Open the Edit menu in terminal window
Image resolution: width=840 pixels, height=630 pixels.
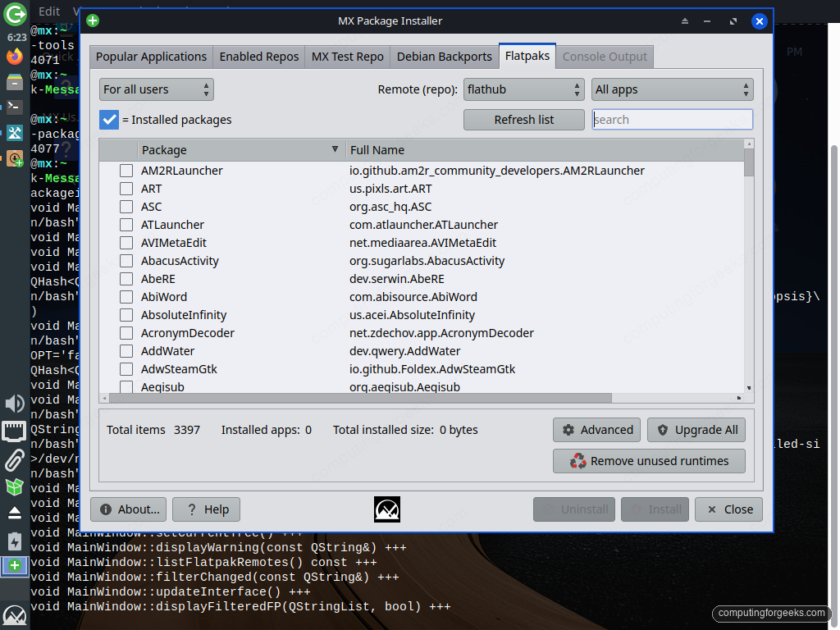coord(48,11)
